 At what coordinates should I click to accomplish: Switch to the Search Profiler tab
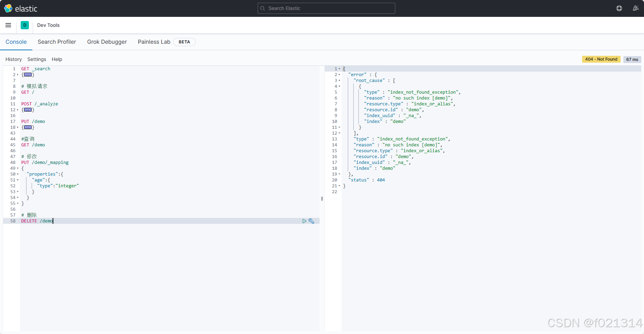coord(57,42)
